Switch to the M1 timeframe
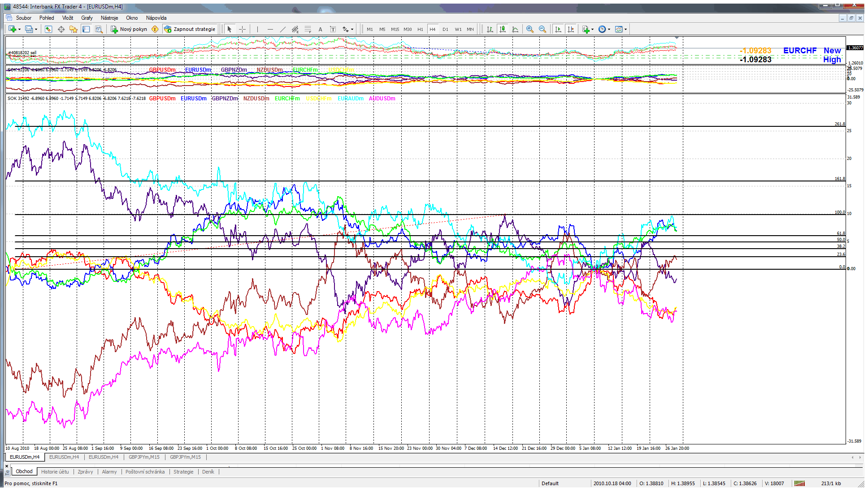The width and height of the screenshot is (868, 491). 370,29
